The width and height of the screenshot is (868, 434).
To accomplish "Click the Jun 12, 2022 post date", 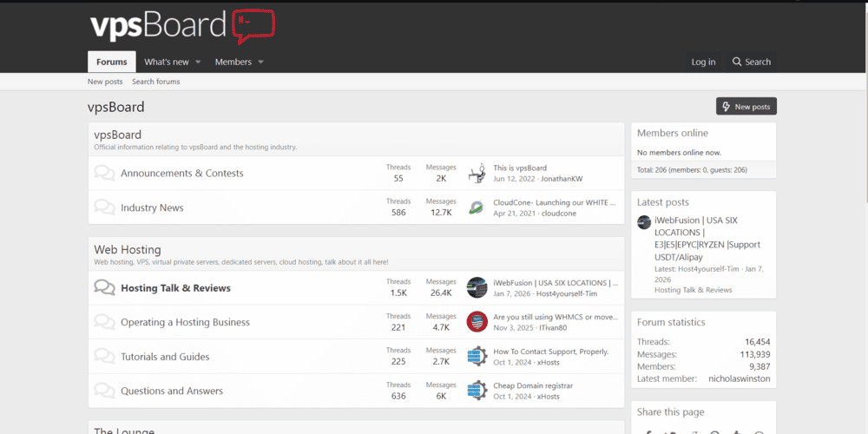I will pyautogui.click(x=515, y=179).
